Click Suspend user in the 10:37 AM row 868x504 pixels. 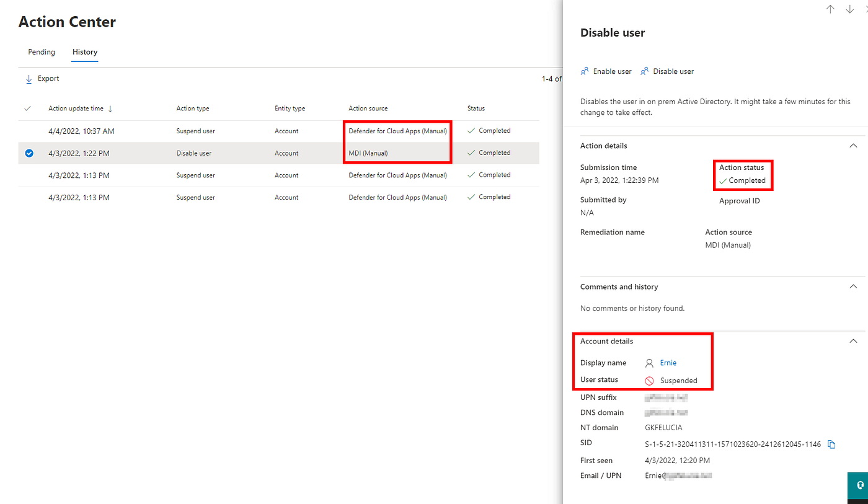click(196, 131)
